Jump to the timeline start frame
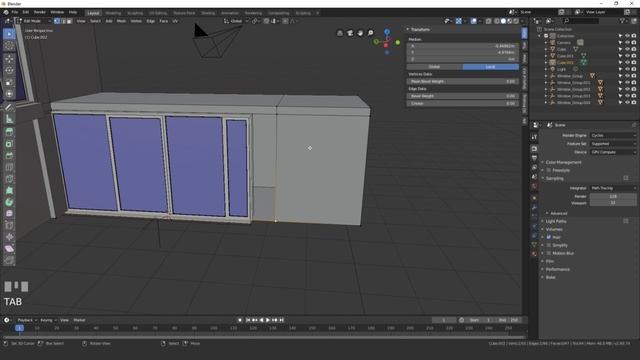Screen dimensions: 640x360 click(x=248, y=320)
